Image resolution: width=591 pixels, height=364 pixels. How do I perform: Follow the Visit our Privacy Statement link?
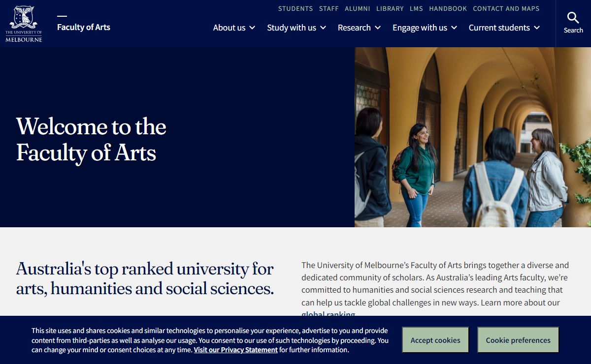(235, 350)
